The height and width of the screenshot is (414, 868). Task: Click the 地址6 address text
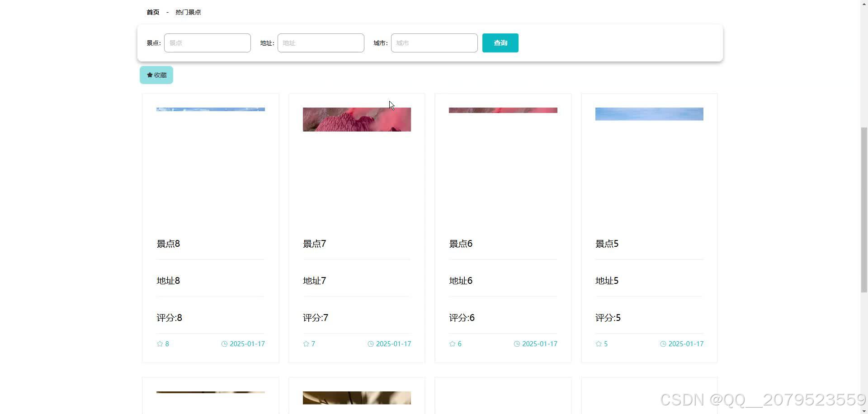461,281
